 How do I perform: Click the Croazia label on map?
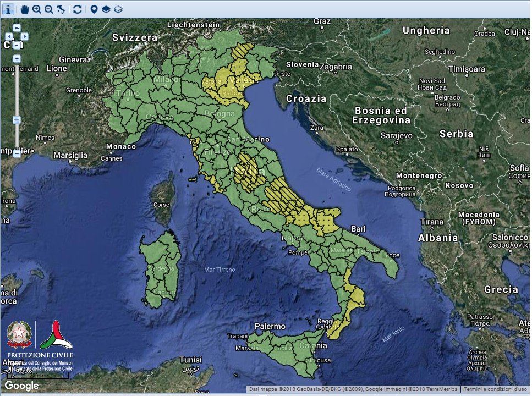pyautogui.click(x=306, y=99)
